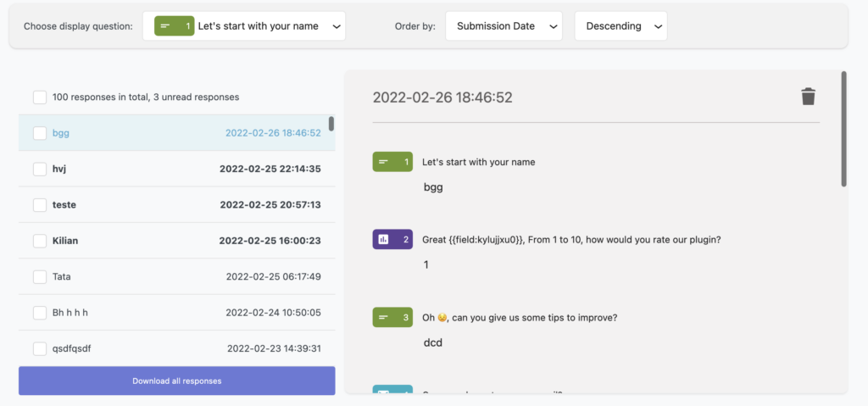Check the Tata response checkbox

40,276
